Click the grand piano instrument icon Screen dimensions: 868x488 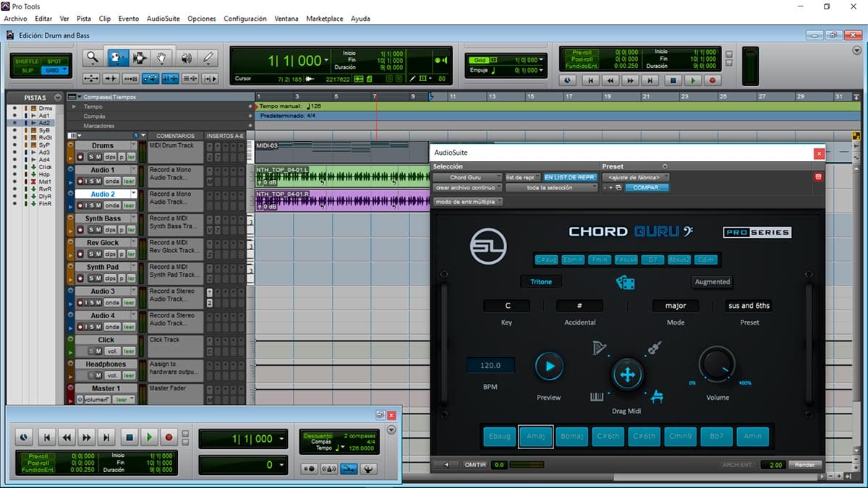658,396
